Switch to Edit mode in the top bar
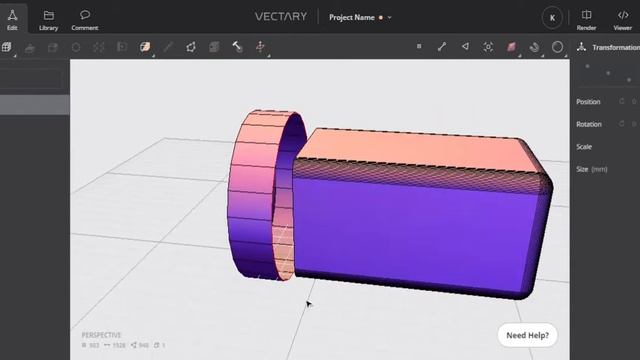Viewport: 640px width, 360px height. click(x=12, y=20)
